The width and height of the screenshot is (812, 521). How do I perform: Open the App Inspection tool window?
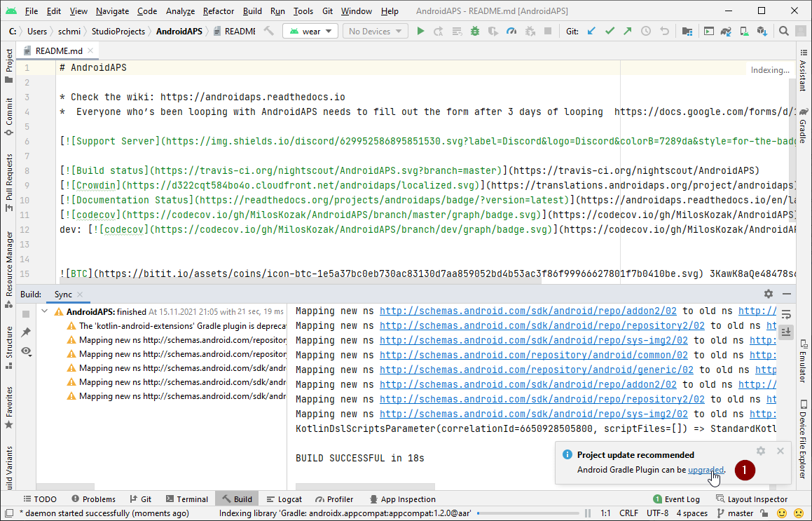pos(402,499)
